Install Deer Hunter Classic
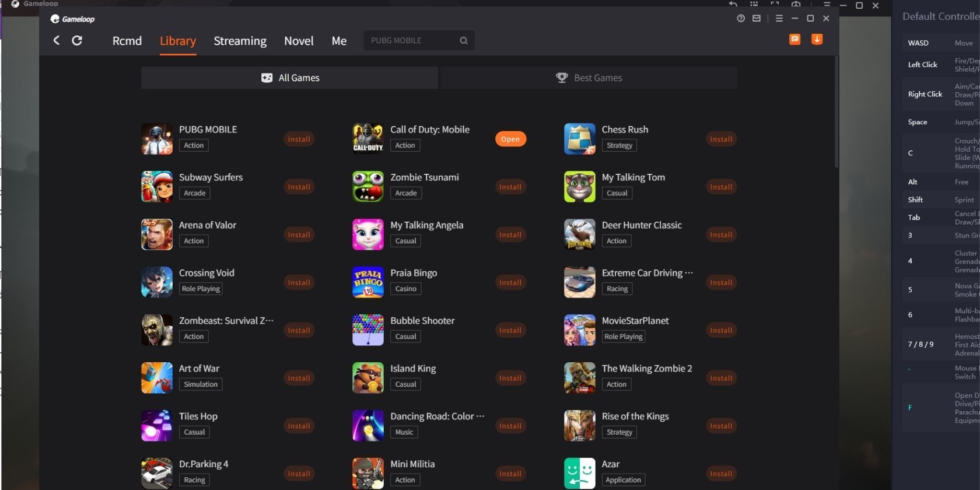Image resolution: width=980 pixels, height=490 pixels. [722, 235]
